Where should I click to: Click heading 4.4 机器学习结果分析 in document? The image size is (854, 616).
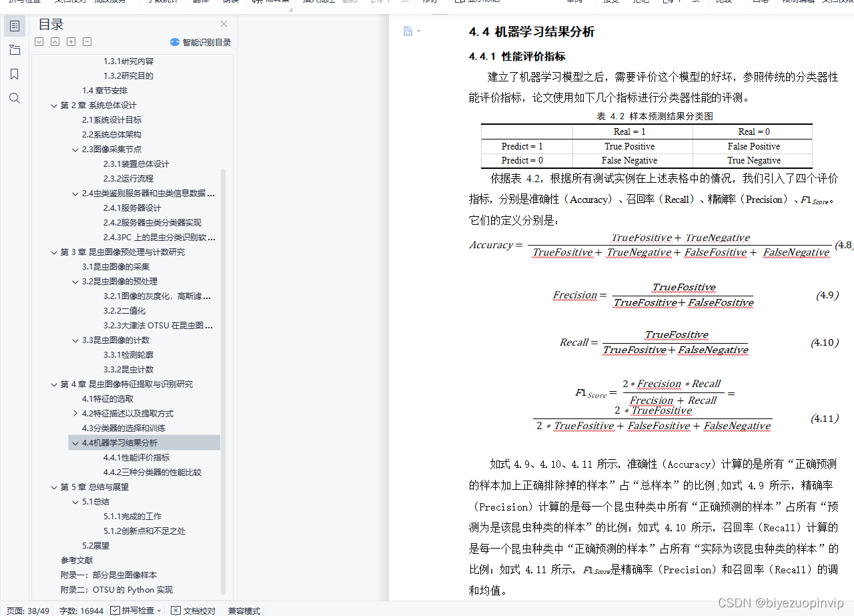[532, 32]
